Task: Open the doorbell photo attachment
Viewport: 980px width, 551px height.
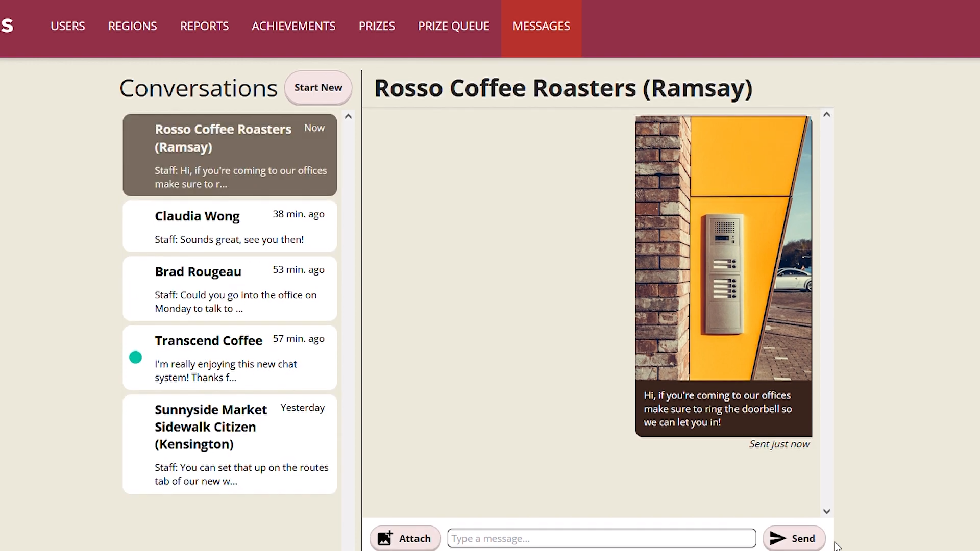Action: click(x=723, y=248)
